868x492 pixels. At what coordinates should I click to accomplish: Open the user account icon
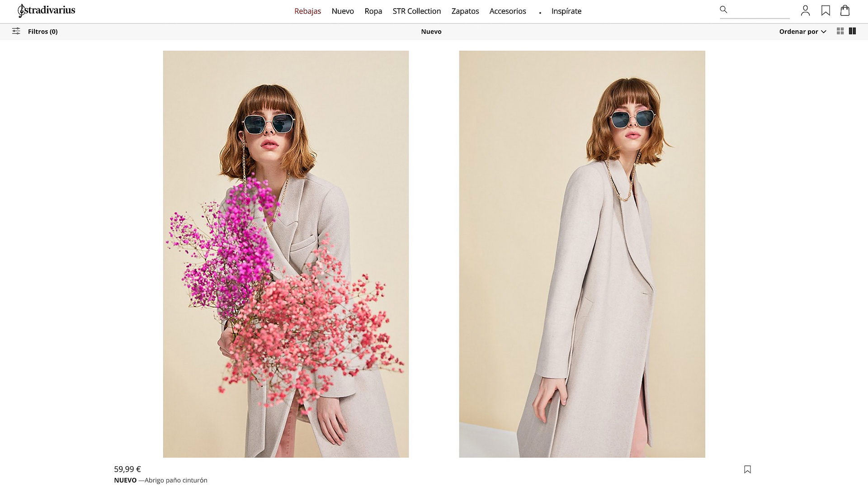[805, 10]
